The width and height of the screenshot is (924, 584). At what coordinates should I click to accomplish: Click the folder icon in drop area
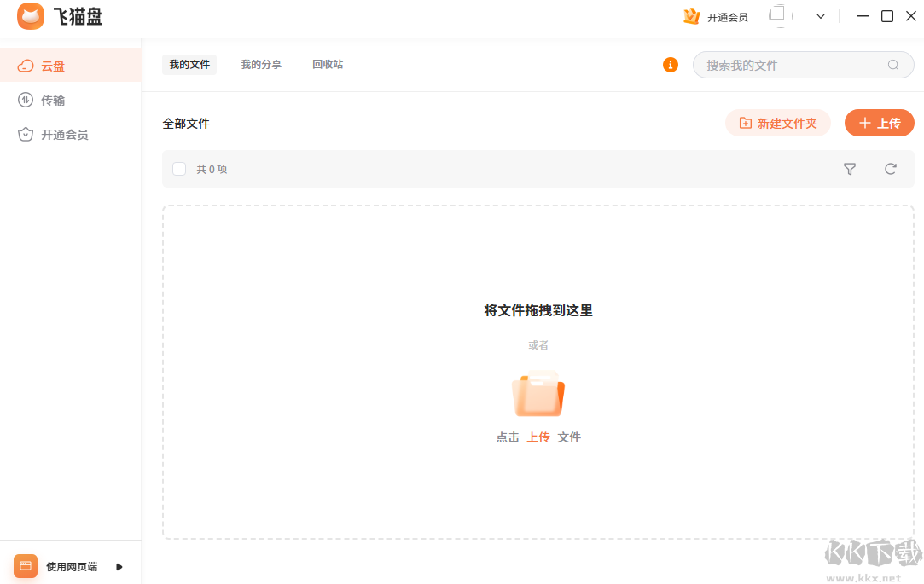coord(538,393)
